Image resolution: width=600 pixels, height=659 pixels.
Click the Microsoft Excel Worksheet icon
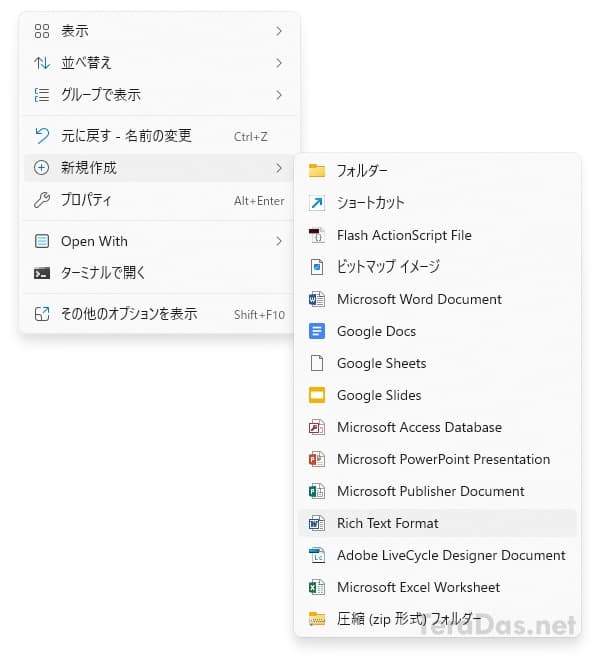coord(317,587)
